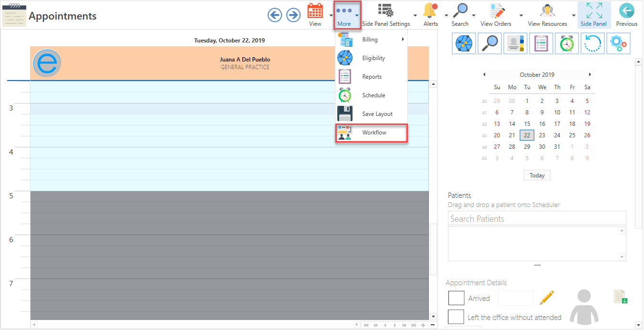The width and height of the screenshot is (644, 330).
Task: Click the Alerts bell icon
Action: (430, 10)
